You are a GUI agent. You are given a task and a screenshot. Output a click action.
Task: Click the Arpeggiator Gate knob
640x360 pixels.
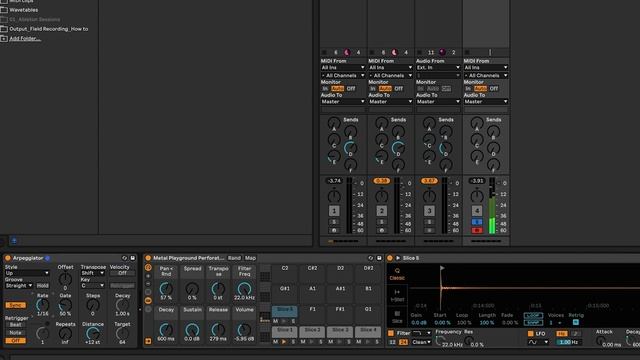[65, 305]
